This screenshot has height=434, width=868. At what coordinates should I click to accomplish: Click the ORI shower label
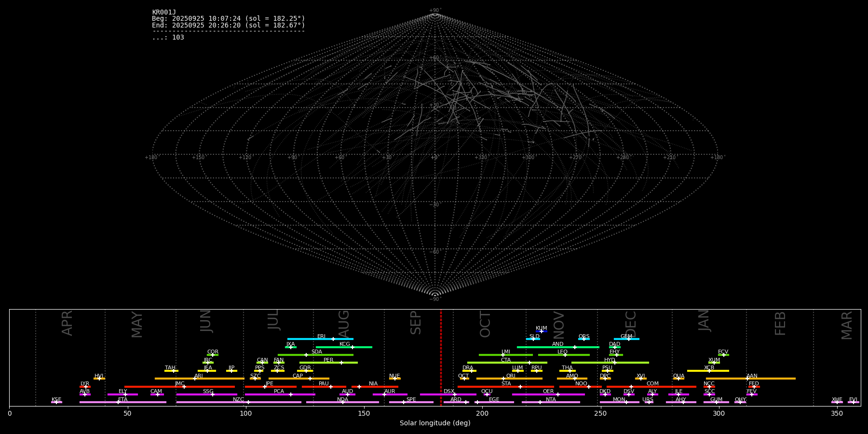pyautogui.click(x=511, y=376)
